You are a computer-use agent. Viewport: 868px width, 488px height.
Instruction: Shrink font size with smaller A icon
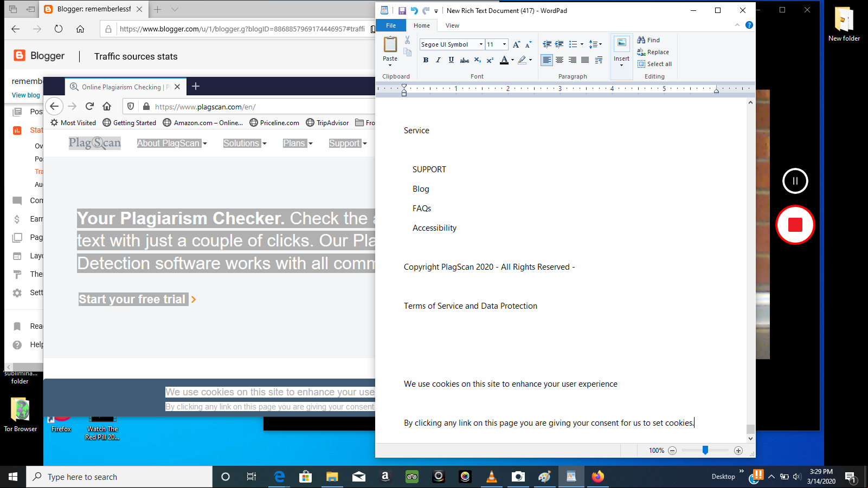(x=529, y=44)
